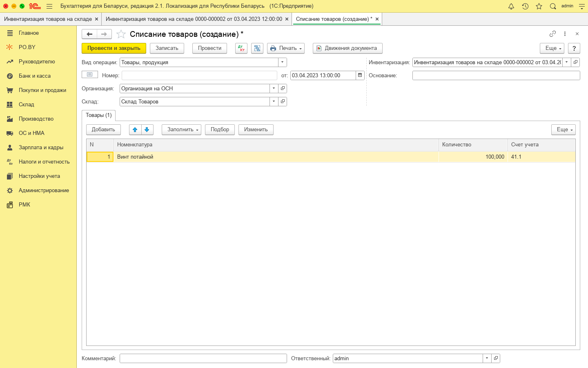Open the Склад dropdown list
588x368 pixels.
point(274,101)
